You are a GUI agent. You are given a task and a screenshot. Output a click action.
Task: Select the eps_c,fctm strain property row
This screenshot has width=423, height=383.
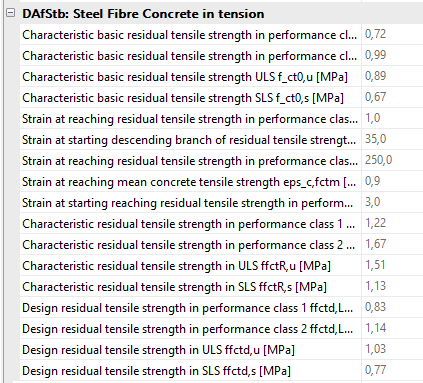[x=190, y=182]
